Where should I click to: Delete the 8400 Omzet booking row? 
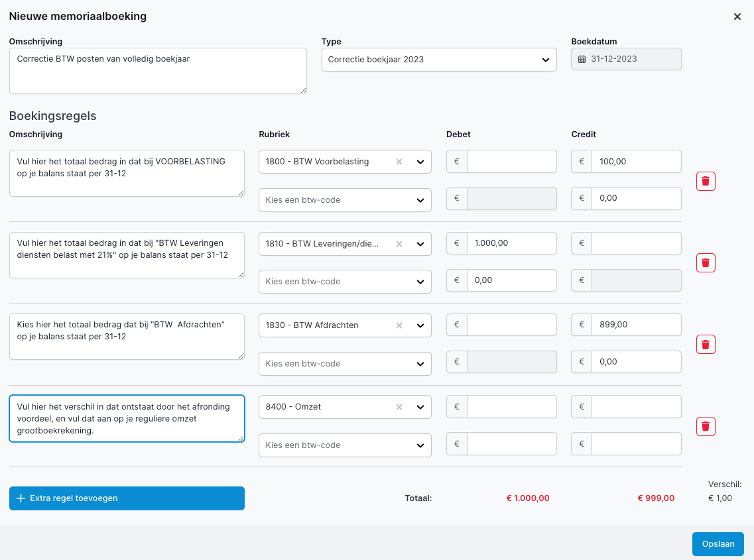(x=706, y=426)
